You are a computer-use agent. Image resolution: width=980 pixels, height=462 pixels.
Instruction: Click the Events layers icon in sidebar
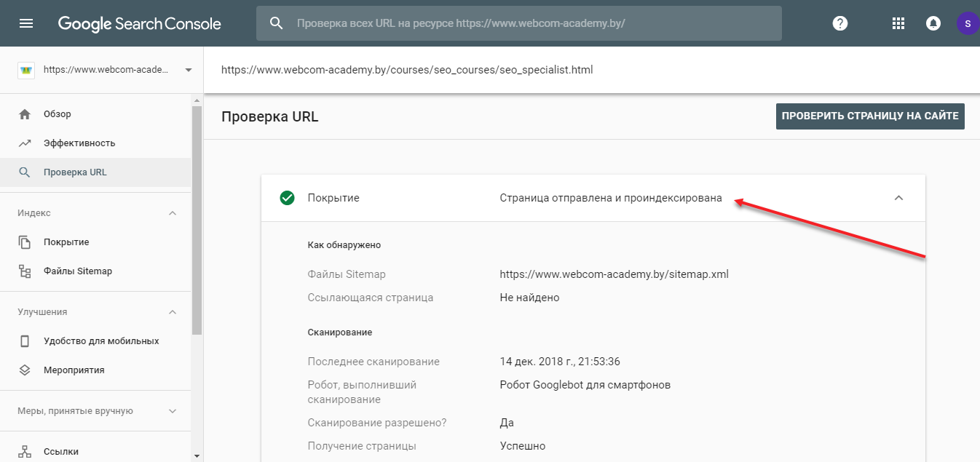(25, 370)
